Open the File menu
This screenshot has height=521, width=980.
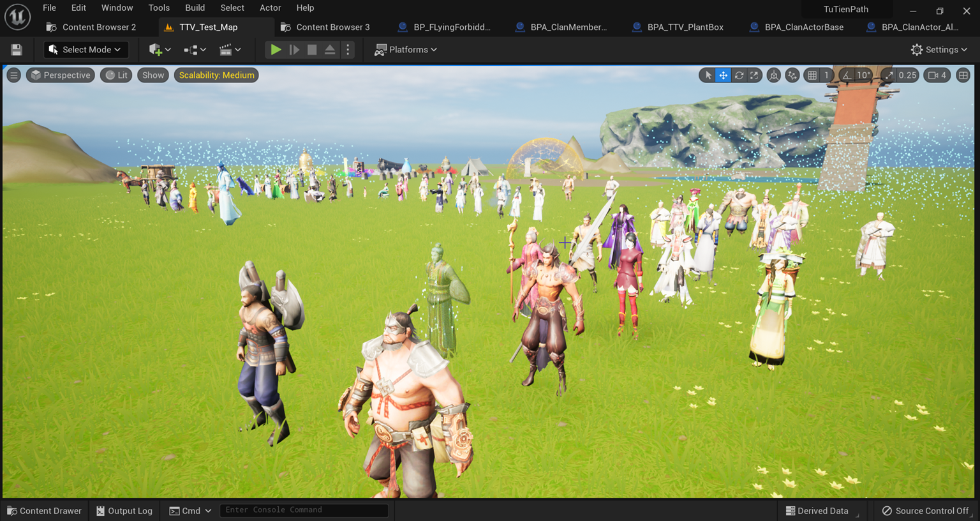(x=49, y=8)
